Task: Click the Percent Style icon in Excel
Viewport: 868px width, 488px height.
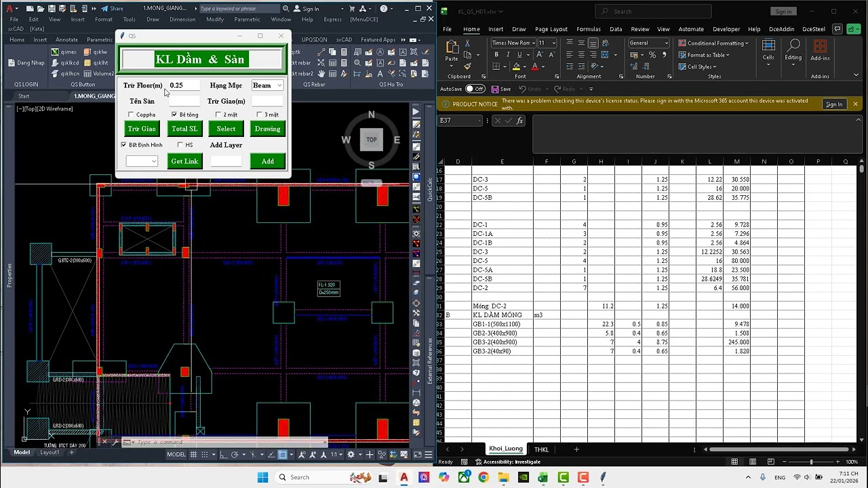Action: (x=652, y=55)
